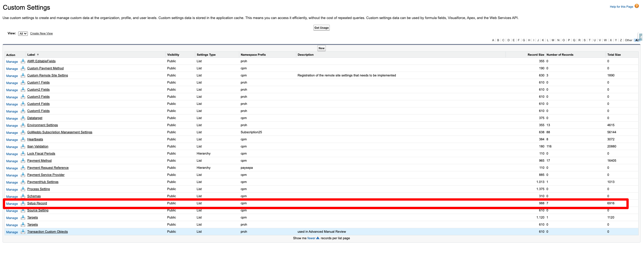Open the View dropdown set to All

[23, 34]
